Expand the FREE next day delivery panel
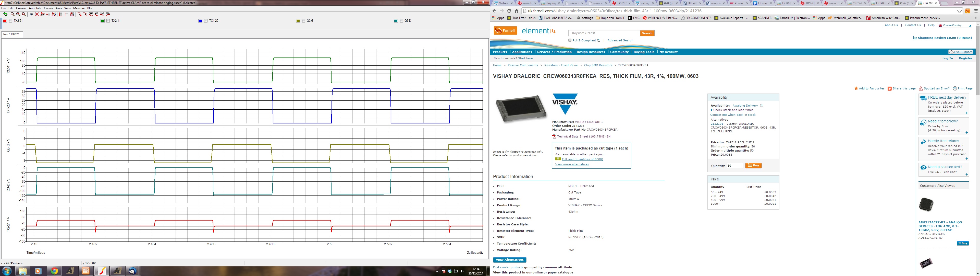This screenshot has width=980, height=276. click(x=967, y=113)
